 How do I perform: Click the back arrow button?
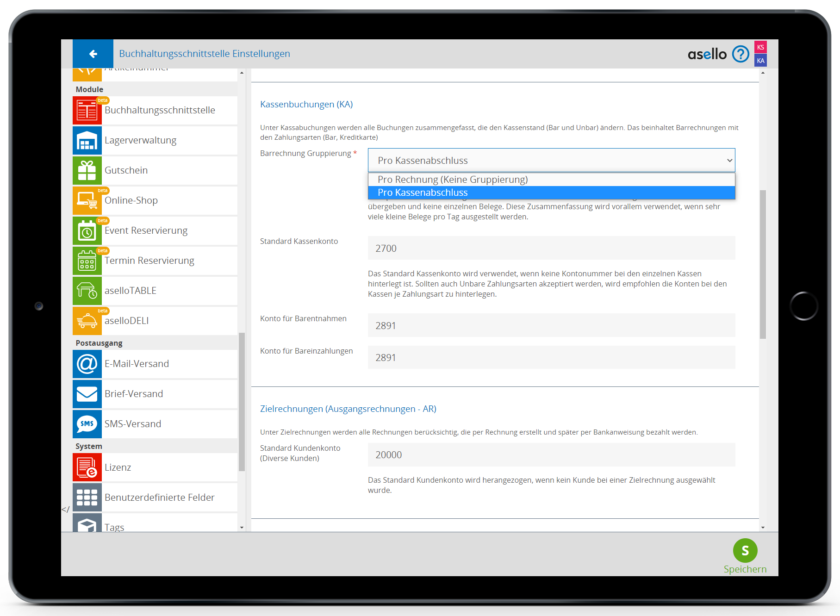[x=93, y=54]
